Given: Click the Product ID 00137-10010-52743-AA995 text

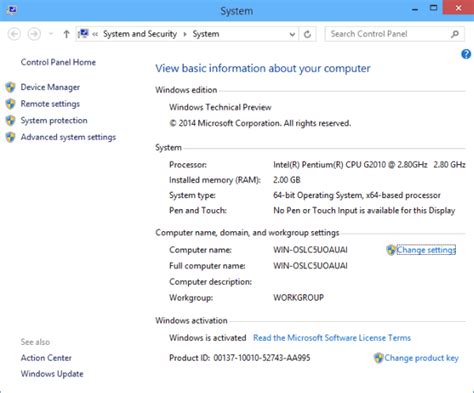Looking at the screenshot, I should (x=240, y=358).
